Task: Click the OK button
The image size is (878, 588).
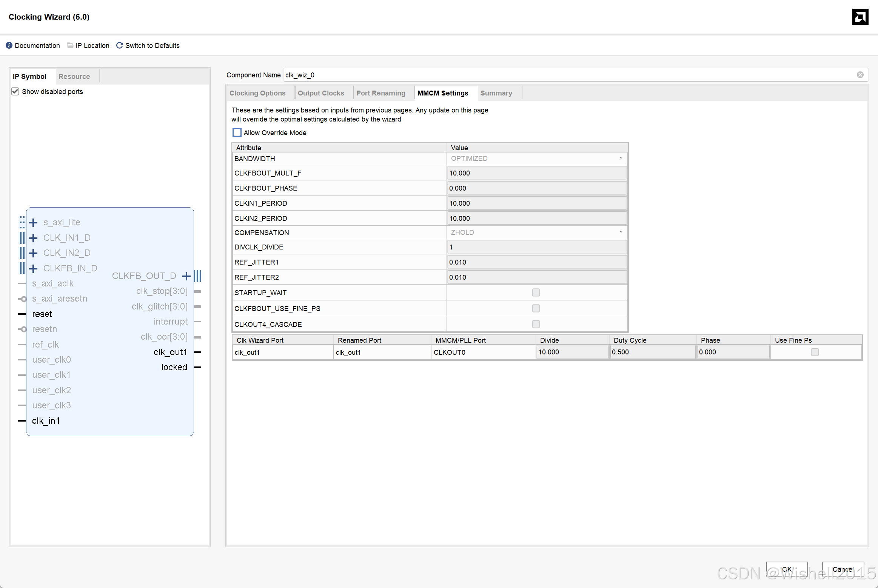Action: [786, 569]
